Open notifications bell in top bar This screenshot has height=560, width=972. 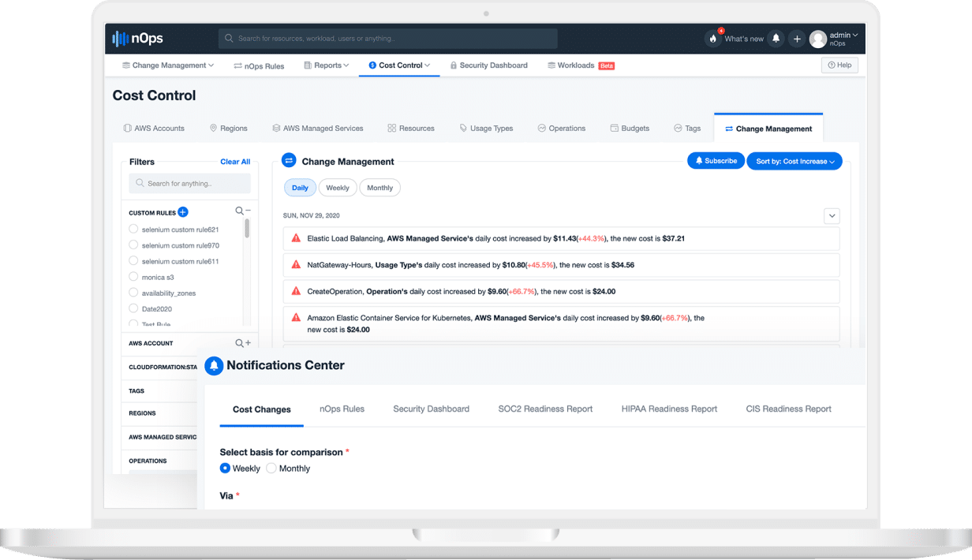click(776, 39)
